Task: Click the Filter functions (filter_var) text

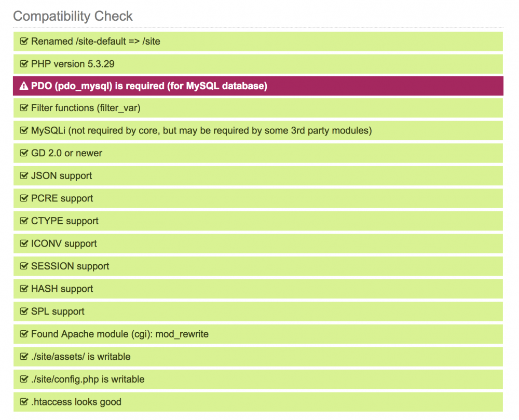Action: click(86, 108)
